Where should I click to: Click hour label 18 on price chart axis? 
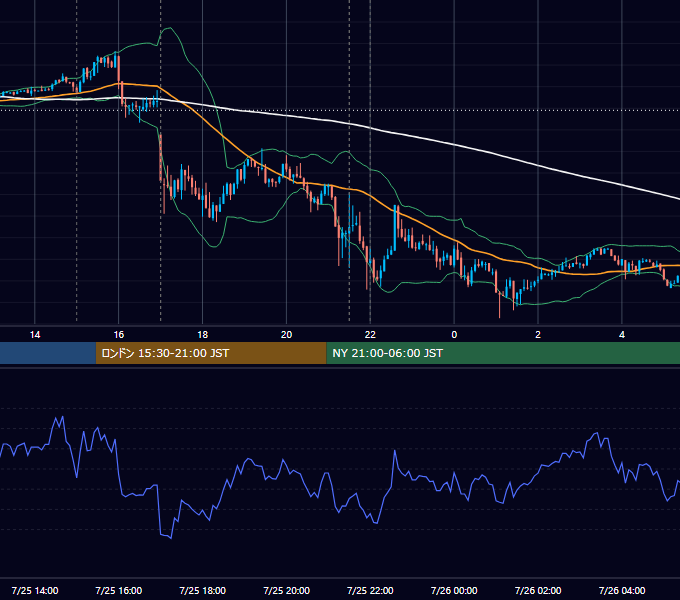(203, 335)
